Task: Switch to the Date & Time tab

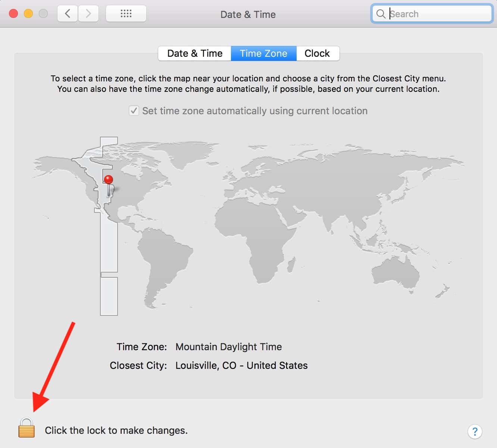Action: [x=194, y=53]
